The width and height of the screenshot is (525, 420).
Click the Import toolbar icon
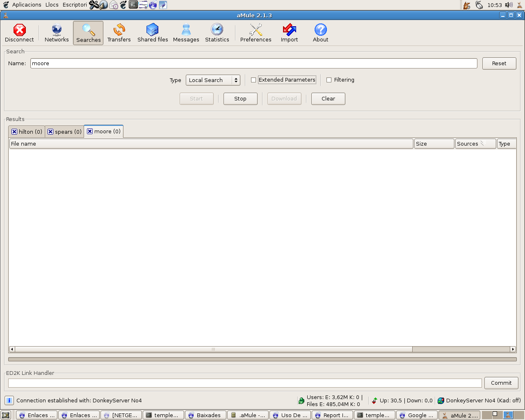(289, 33)
